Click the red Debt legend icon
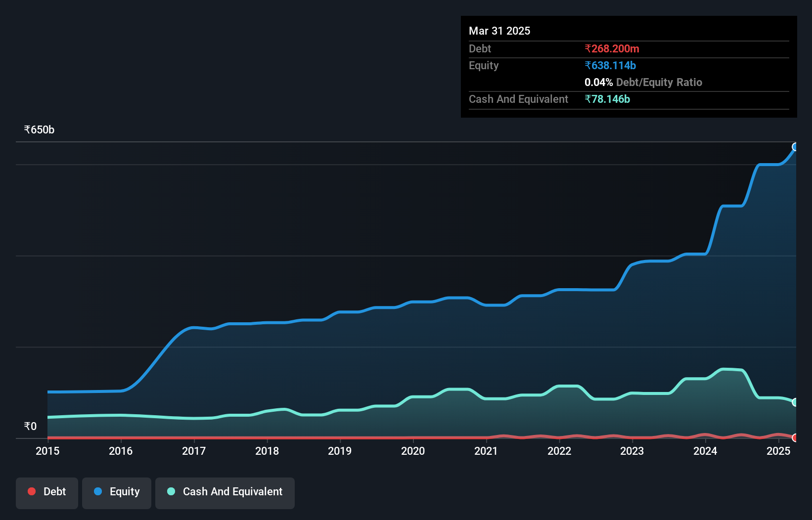This screenshot has height=520, width=812. (31, 492)
